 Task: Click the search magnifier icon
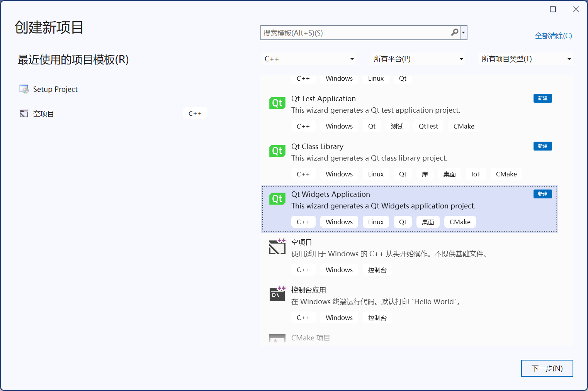pos(455,33)
